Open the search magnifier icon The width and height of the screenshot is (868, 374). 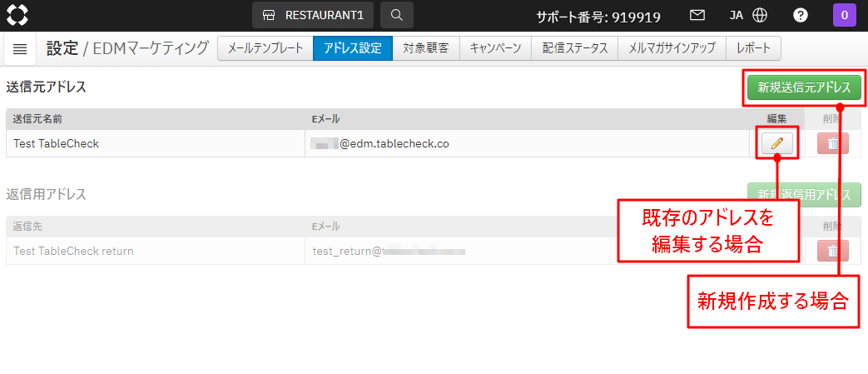[x=397, y=15]
